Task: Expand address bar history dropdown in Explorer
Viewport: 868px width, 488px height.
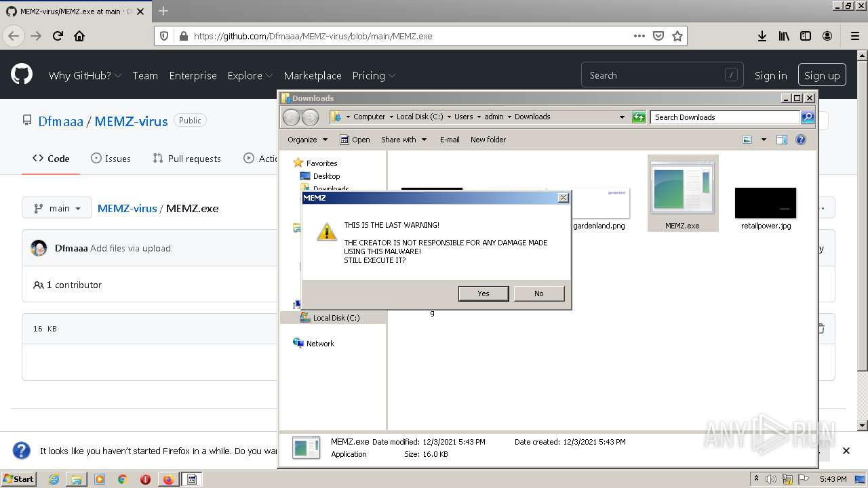Action: click(x=622, y=117)
